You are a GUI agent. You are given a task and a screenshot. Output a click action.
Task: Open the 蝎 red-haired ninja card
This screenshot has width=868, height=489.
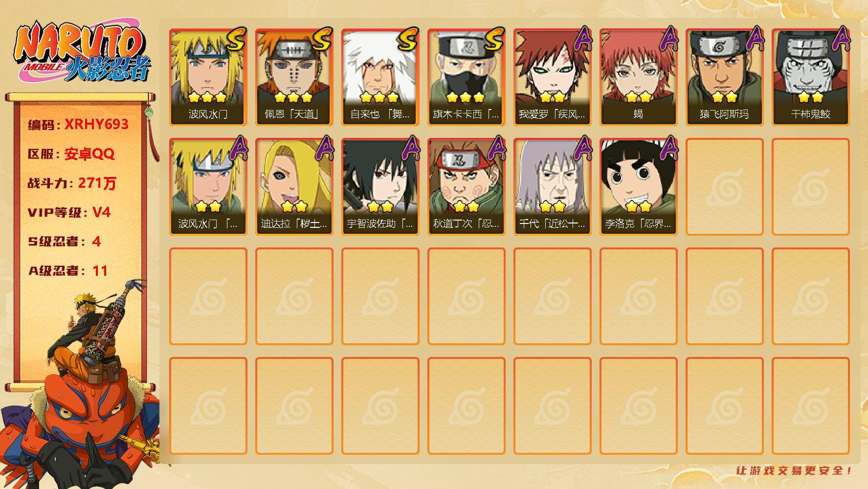pos(638,77)
